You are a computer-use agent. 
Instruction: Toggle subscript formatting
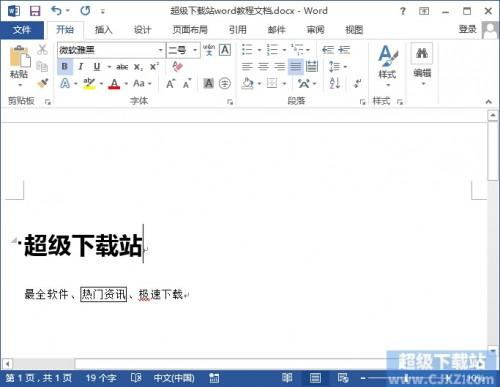click(x=138, y=67)
